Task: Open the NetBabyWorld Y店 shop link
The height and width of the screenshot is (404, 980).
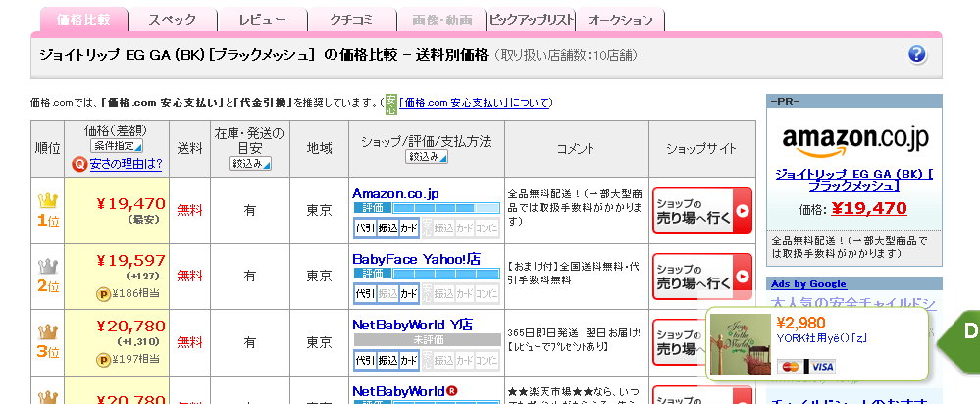Action: pos(412,325)
